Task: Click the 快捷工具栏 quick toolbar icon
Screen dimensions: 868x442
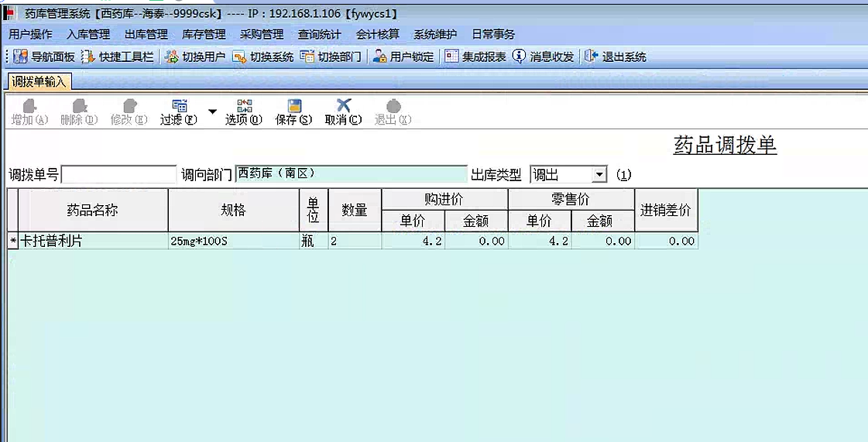Action: pyautogui.click(x=88, y=57)
